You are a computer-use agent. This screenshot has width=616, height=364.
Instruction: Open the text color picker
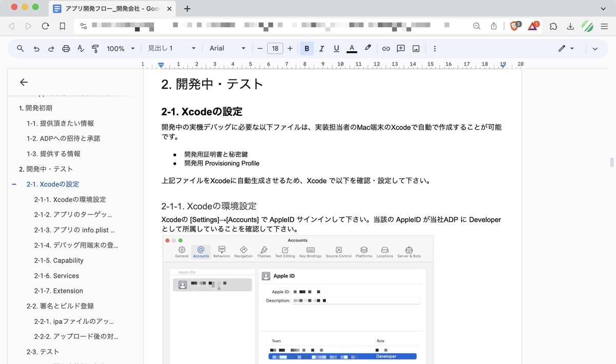[x=352, y=49]
